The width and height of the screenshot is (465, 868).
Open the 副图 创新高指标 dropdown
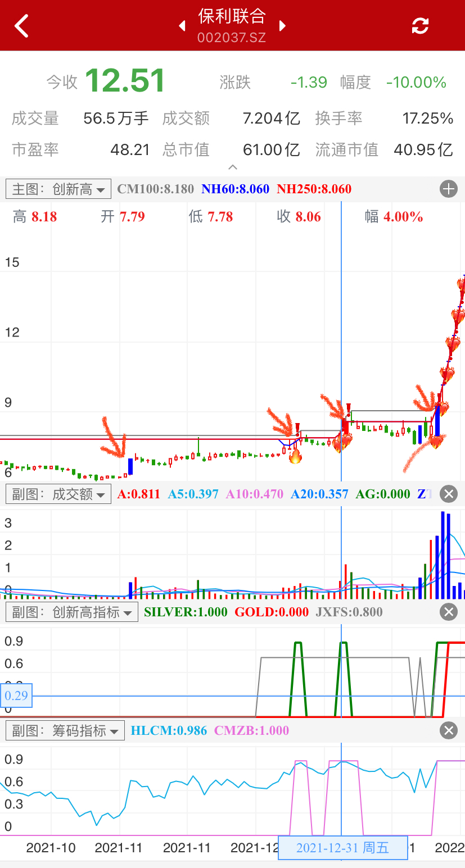[72, 612]
